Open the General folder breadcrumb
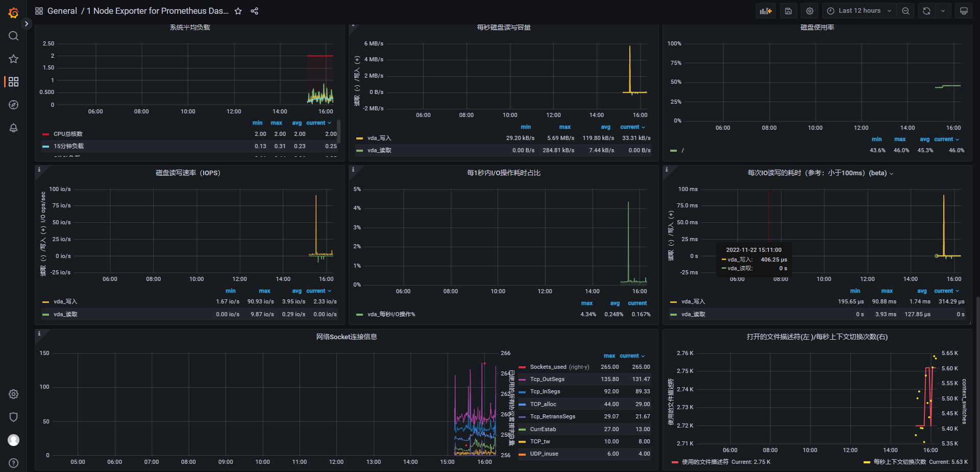The height and width of the screenshot is (472, 980). tap(62, 11)
